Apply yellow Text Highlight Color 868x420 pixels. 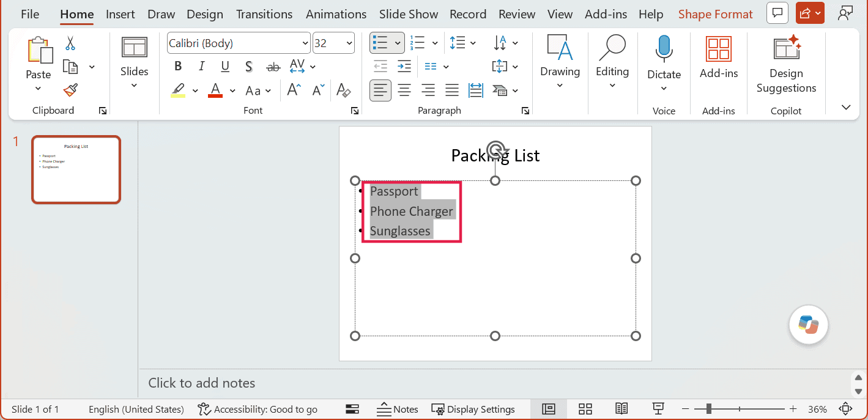pos(178,90)
